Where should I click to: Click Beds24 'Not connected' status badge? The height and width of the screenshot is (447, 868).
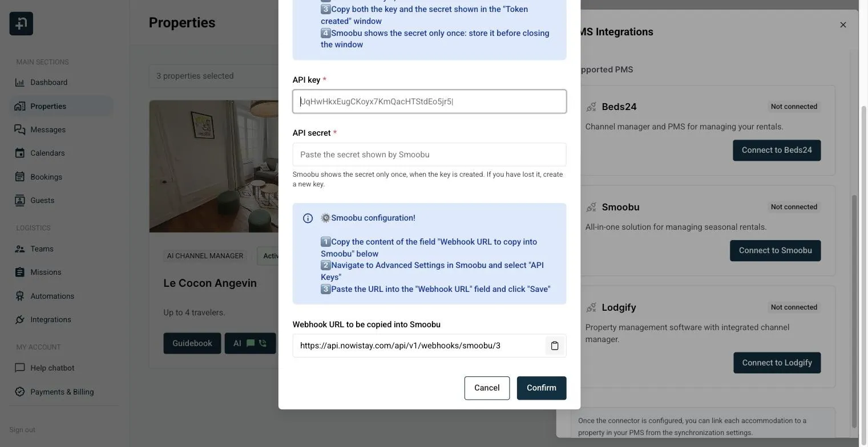click(x=794, y=107)
